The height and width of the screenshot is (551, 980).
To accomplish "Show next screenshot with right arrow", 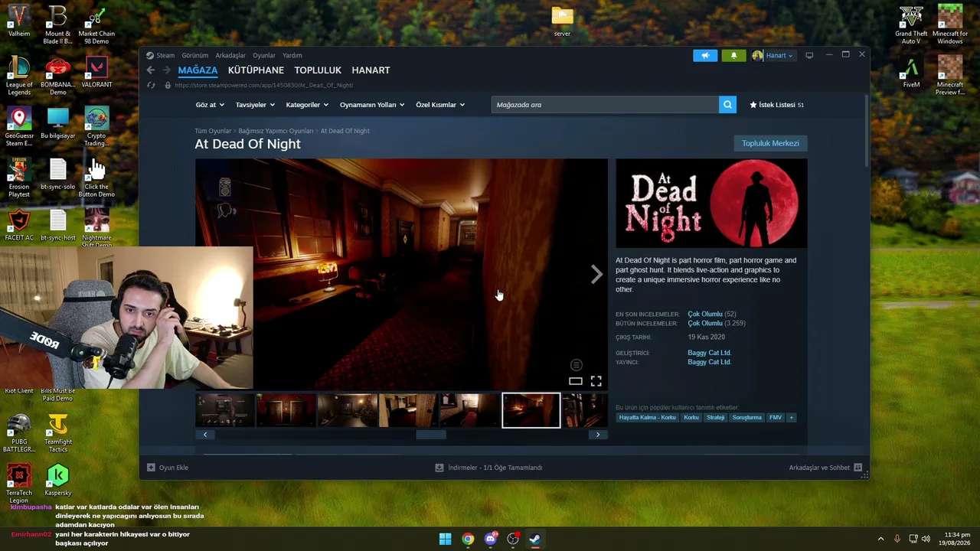I will pos(596,275).
